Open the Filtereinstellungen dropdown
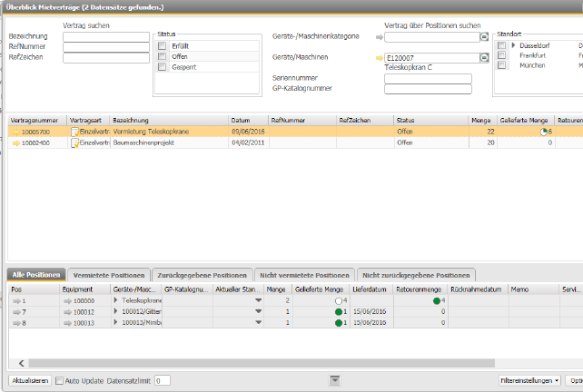Screen dimensions: 583x392 pos(530,380)
